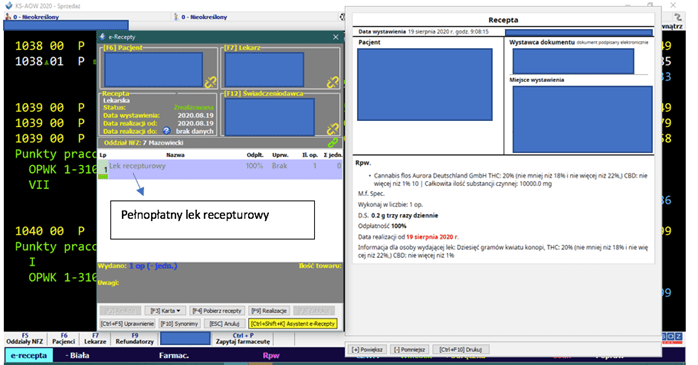Image resolution: width=698 pixels, height=365 pixels.
Task: Launch the yellow Asystent e-Recepty button
Action: click(293, 324)
